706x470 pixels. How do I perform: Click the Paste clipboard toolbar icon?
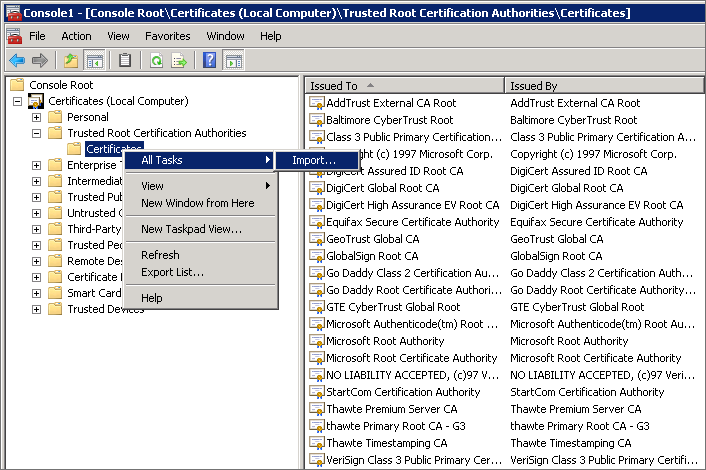pos(125,60)
